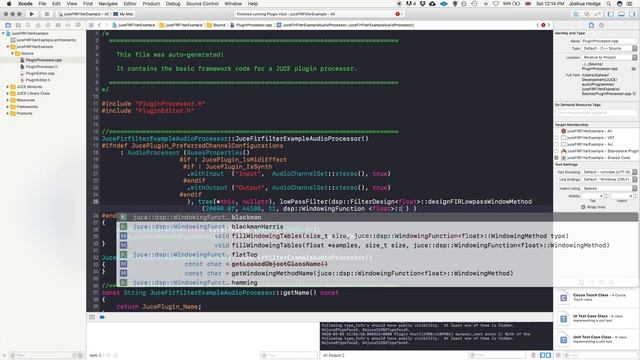Open the Source Control navigator icon

click(x=18, y=25)
